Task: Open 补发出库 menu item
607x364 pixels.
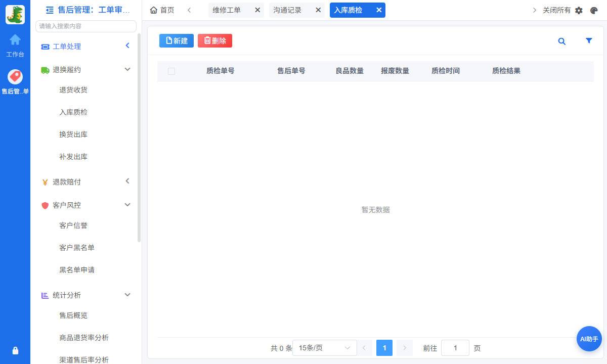Action: pos(73,157)
